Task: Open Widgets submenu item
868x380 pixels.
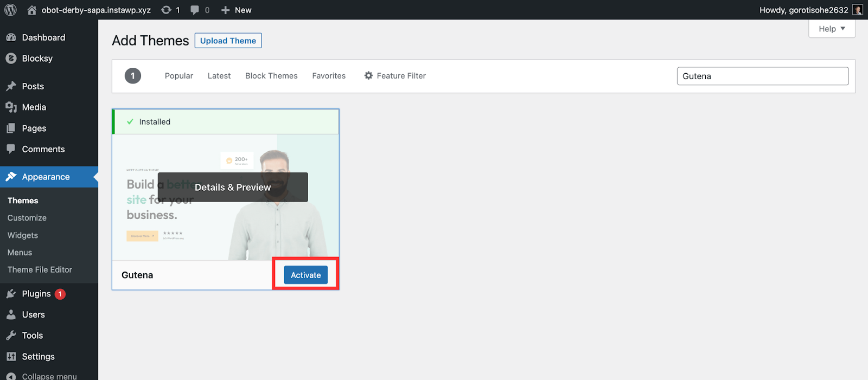Action: (23, 235)
